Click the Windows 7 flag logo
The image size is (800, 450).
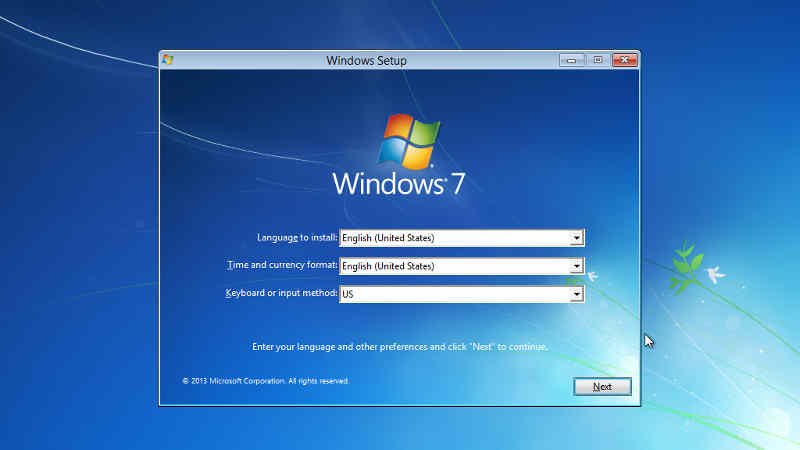click(409, 141)
